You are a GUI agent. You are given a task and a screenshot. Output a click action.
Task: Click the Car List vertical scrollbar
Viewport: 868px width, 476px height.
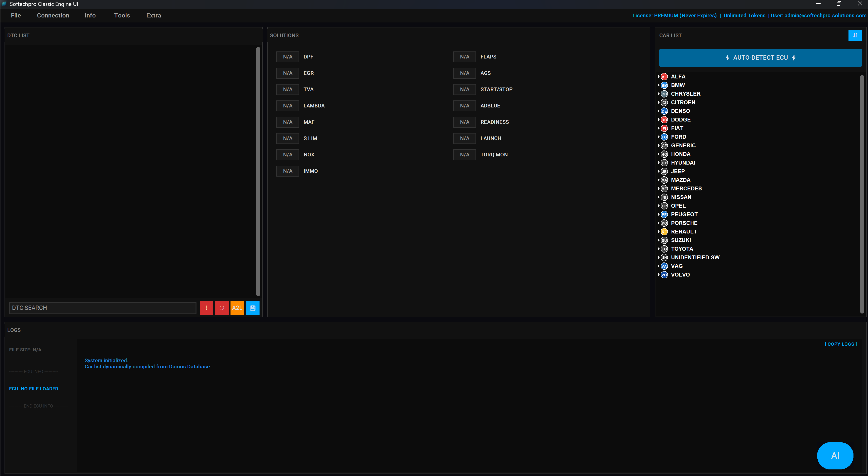click(862, 194)
